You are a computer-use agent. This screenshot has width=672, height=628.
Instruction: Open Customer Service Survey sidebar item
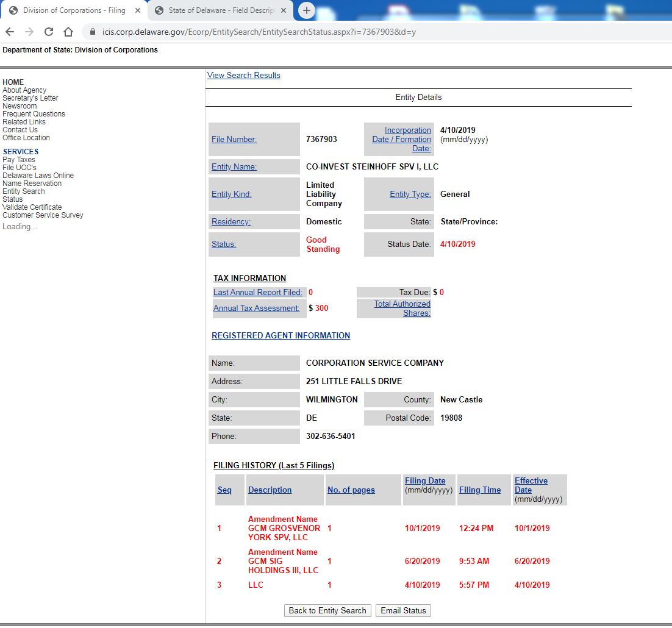pos(43,215)
